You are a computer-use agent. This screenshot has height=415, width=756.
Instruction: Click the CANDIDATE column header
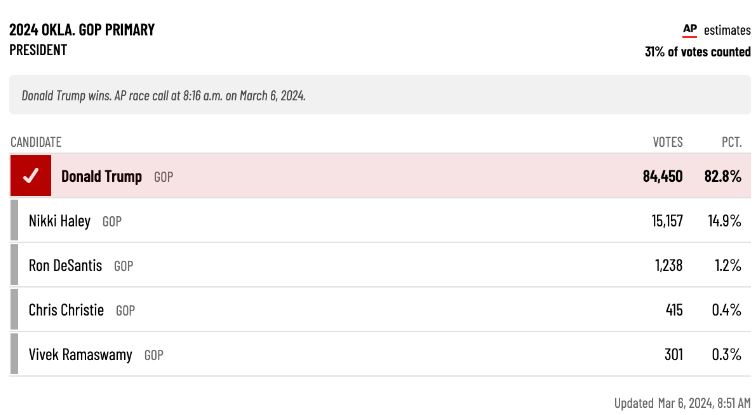point(36,142)
